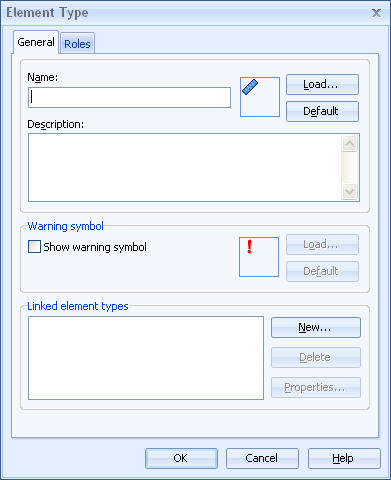Confirm the dialog with OK

(x=181, y=458)
